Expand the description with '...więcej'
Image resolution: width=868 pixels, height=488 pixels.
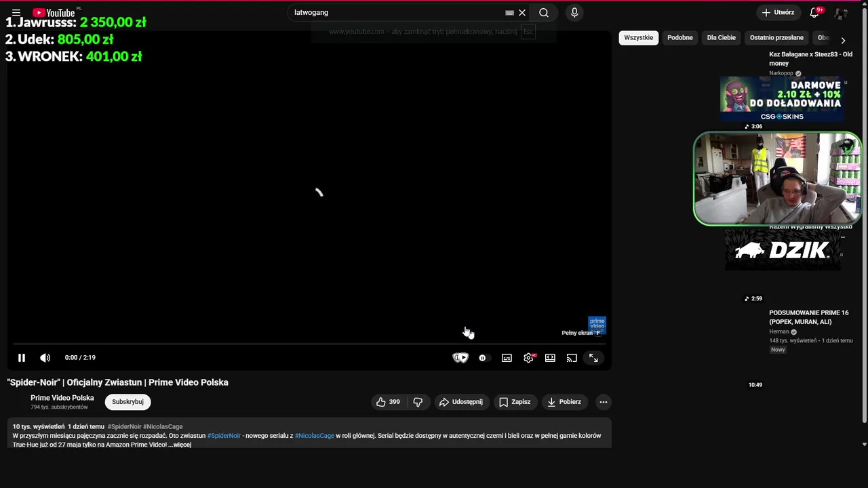click(180, 445)
